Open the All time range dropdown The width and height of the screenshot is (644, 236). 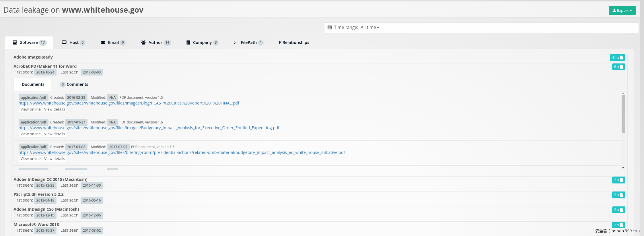coord(370,27)
